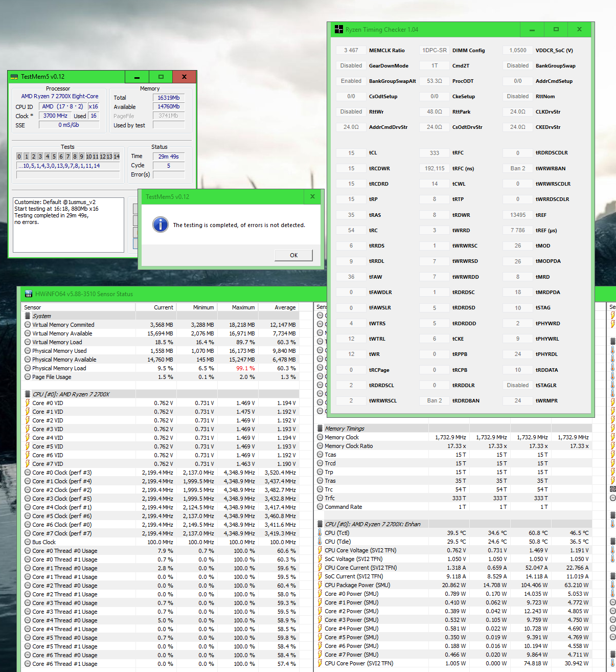Click the BankGroupSwapAlt Enabled field

pyautogui.click(x=351, y=81)
